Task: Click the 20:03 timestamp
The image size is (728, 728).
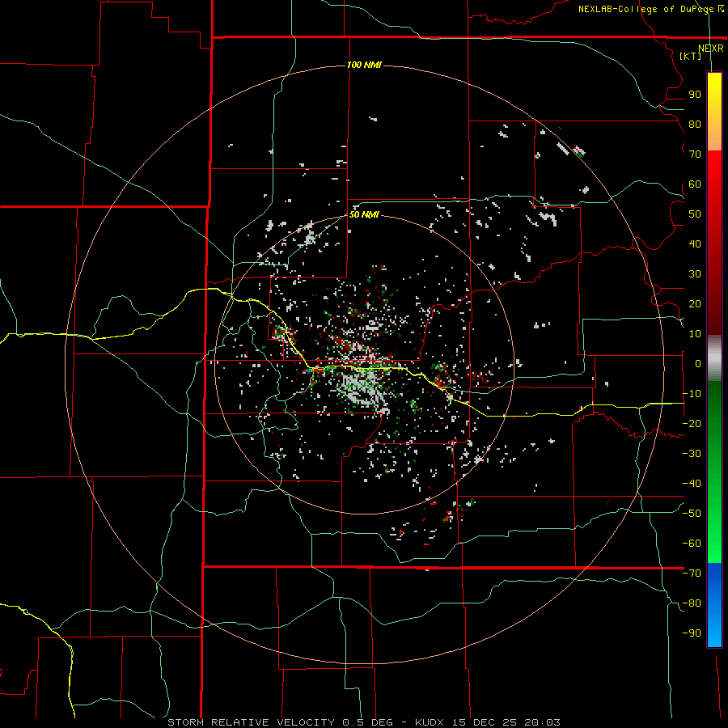Action: click(542, 722)
